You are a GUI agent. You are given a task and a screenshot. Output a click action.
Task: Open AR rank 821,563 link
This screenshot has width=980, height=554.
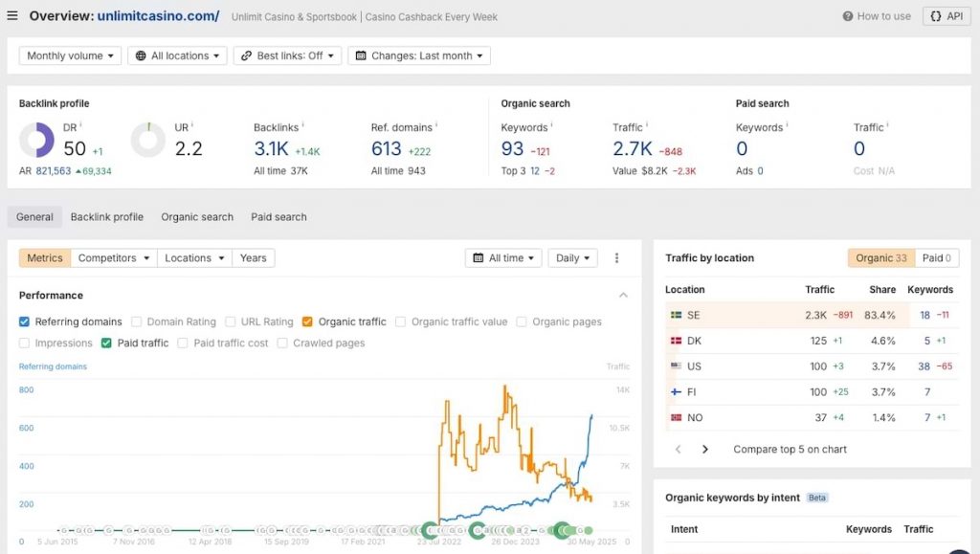(x=54, y=170)
